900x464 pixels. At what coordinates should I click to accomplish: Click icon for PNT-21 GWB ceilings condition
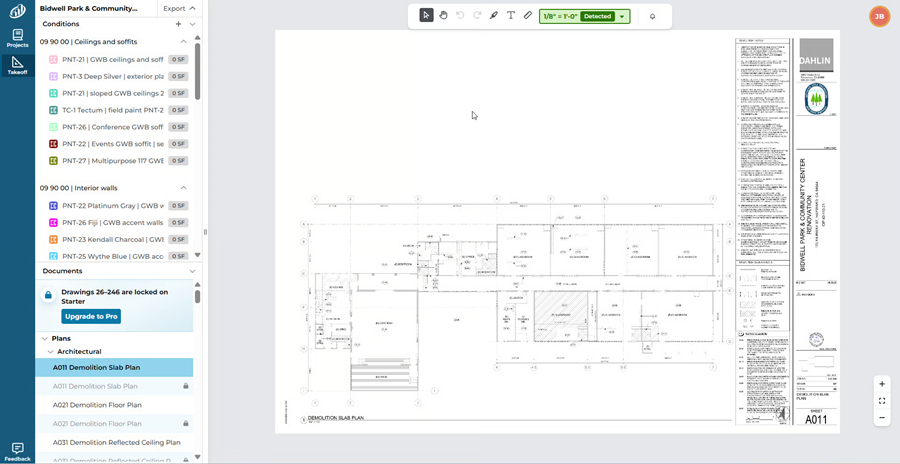point(53,59)
